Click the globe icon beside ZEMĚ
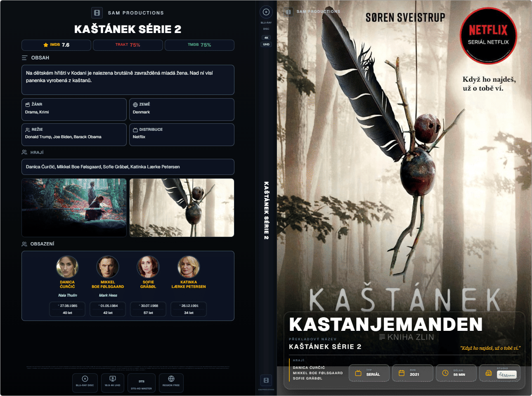Image resolution: width=532 pixels, height=396 pixels. (x=135, y=104)
